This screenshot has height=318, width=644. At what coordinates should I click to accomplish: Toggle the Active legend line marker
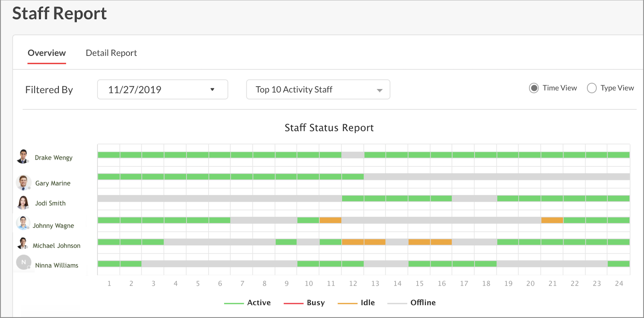click(x=234, y=303)
